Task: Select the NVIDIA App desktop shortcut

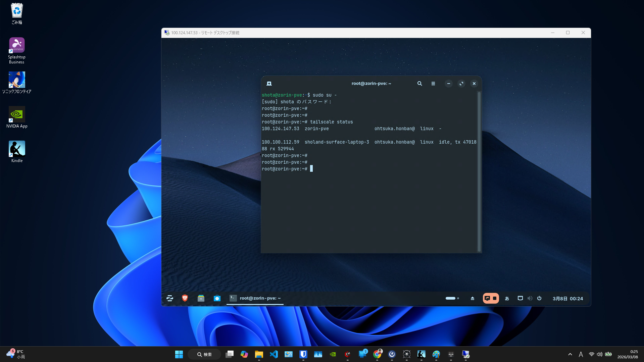Action: point(17,117)
